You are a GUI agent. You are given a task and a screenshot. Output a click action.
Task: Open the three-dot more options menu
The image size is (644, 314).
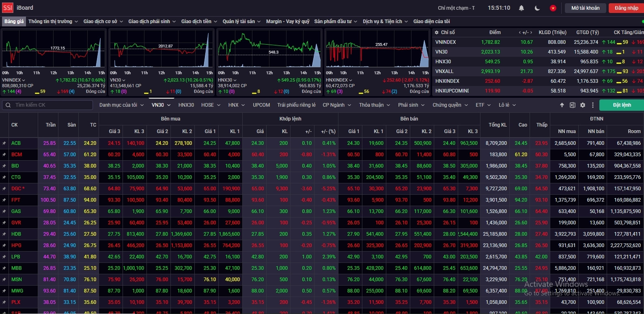point(593,105)
